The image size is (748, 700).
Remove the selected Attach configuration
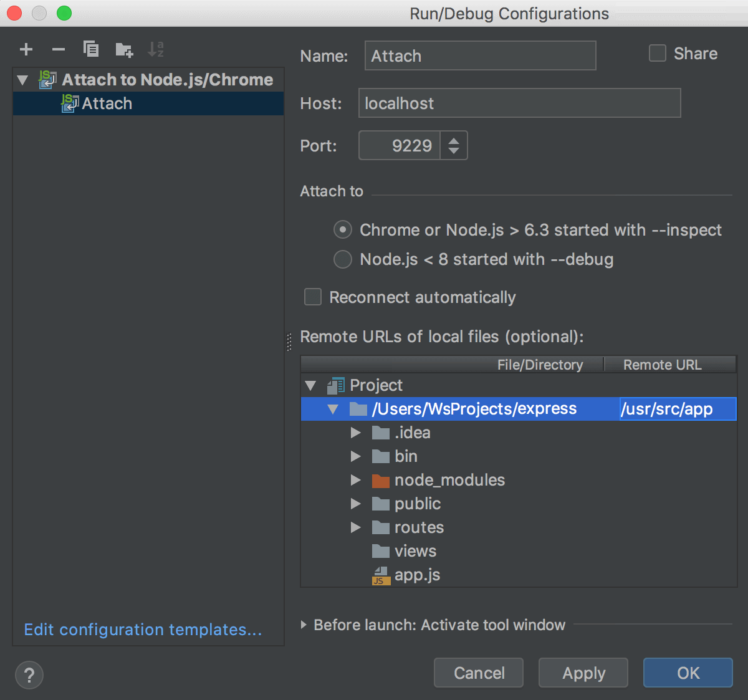tap(59, 49)
